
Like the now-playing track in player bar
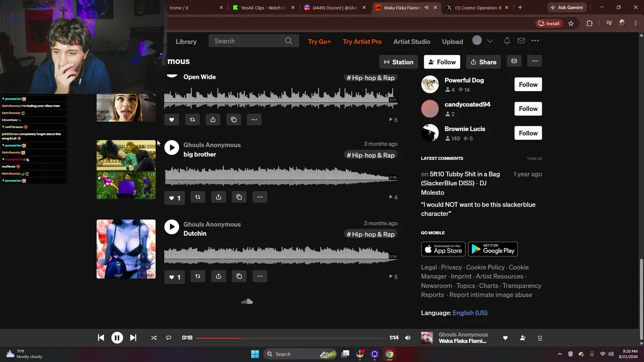click(x=505, y=338)
